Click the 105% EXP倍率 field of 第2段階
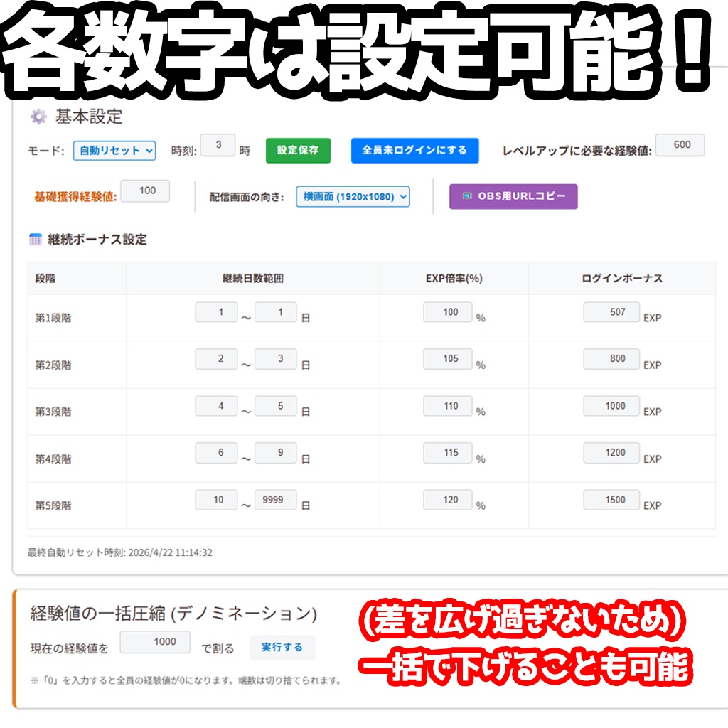The image size is (728, 728). tap(448, 358)
